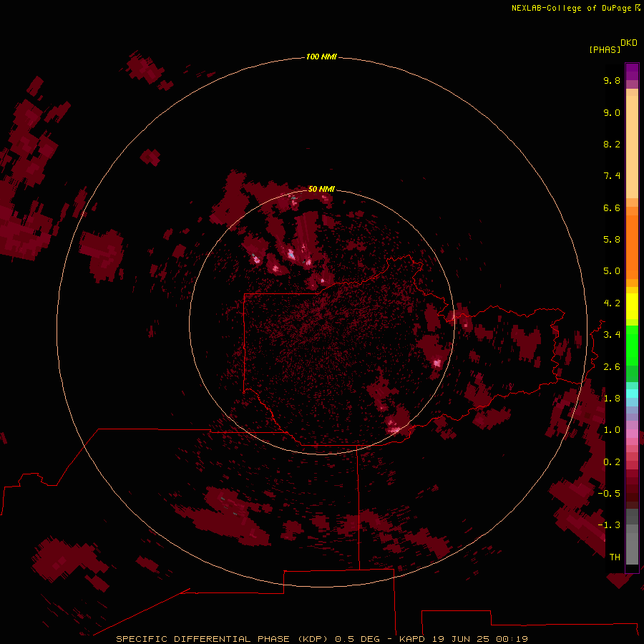This screenshot has height=644, width=644.
Task: Click the 5.8 value on the scale
Action: [612, 240]
